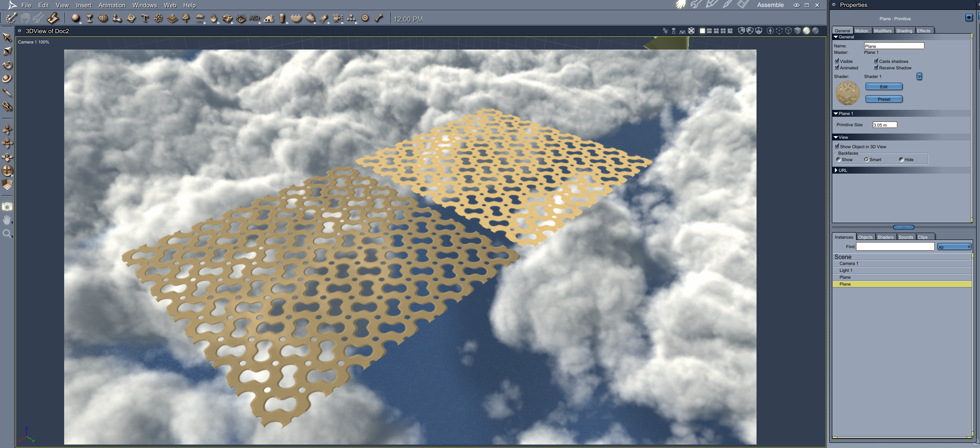Image resolution: width=980 pixels, height=448 pixels.
Task: Collapse the General section
Action: click(x=836, y=37)
